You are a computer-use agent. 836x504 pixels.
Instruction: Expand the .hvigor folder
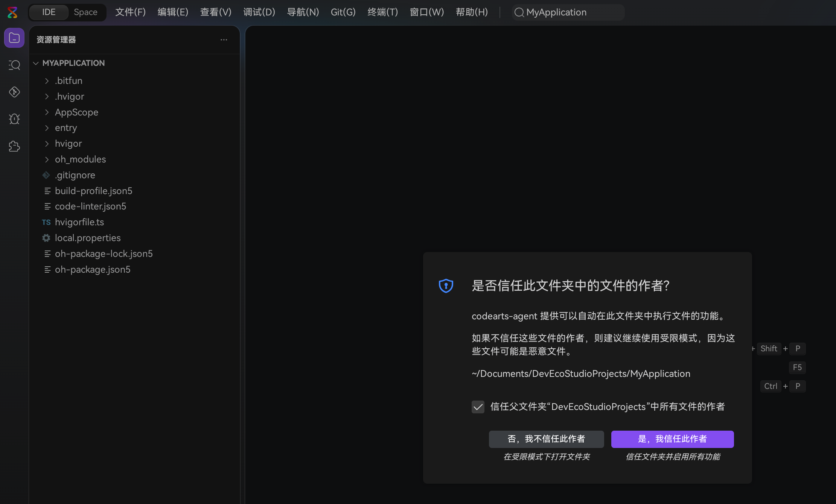pos(47,97)
